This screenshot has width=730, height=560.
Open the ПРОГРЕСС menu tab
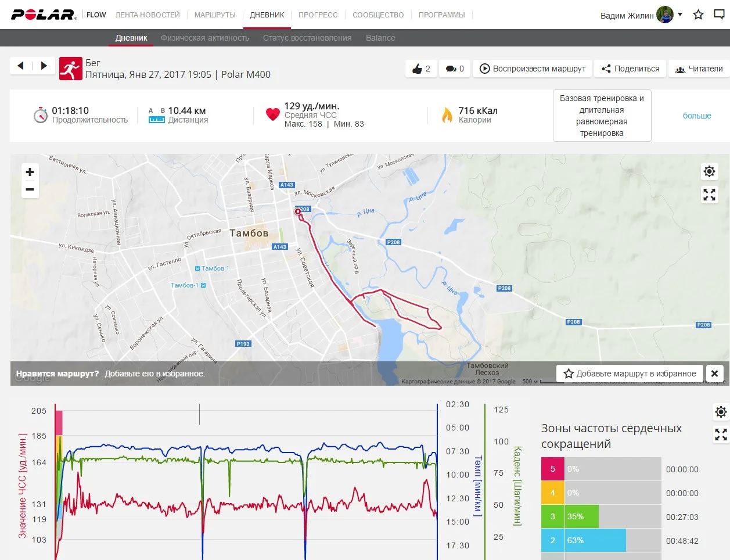[318, 15]
